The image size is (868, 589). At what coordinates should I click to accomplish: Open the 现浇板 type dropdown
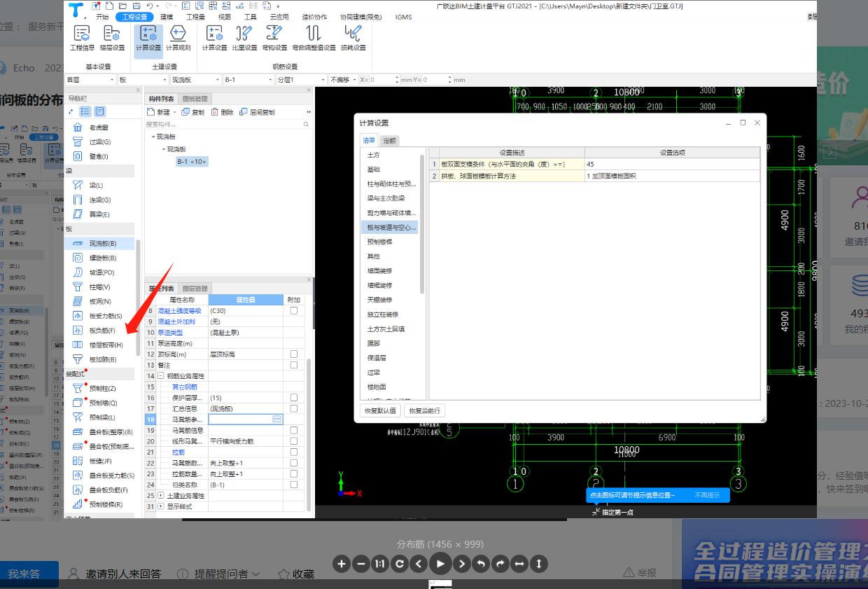(195, 80)
